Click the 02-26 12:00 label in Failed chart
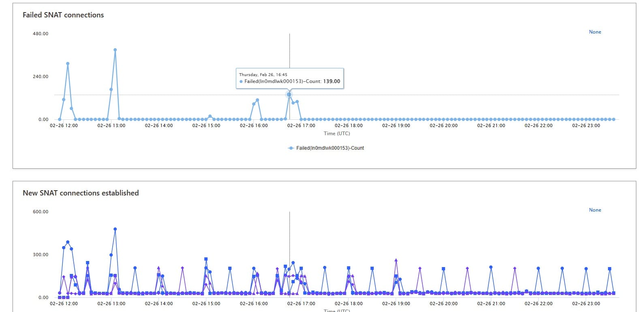This screenshot has height=312, width=644. click(64, 125)
